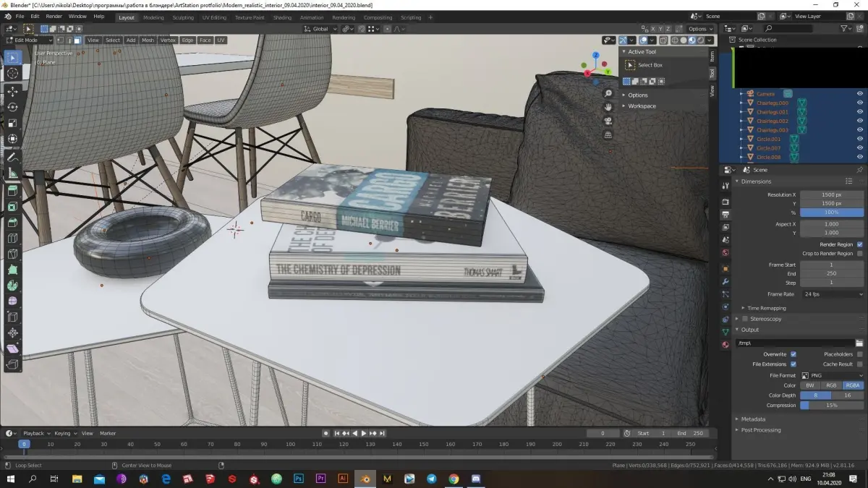Activate the Scale tool
The image size is (868, 488).
coord(13,123)
